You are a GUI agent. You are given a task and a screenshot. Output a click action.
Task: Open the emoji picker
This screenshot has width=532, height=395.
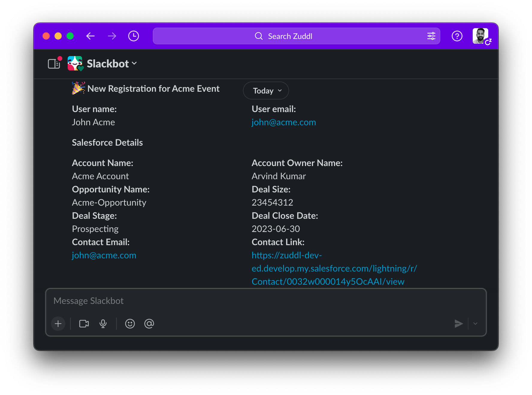tap(130, 324)
